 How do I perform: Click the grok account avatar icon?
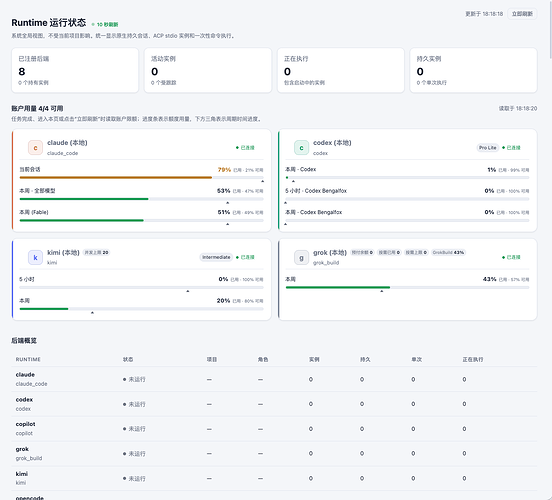301,257
